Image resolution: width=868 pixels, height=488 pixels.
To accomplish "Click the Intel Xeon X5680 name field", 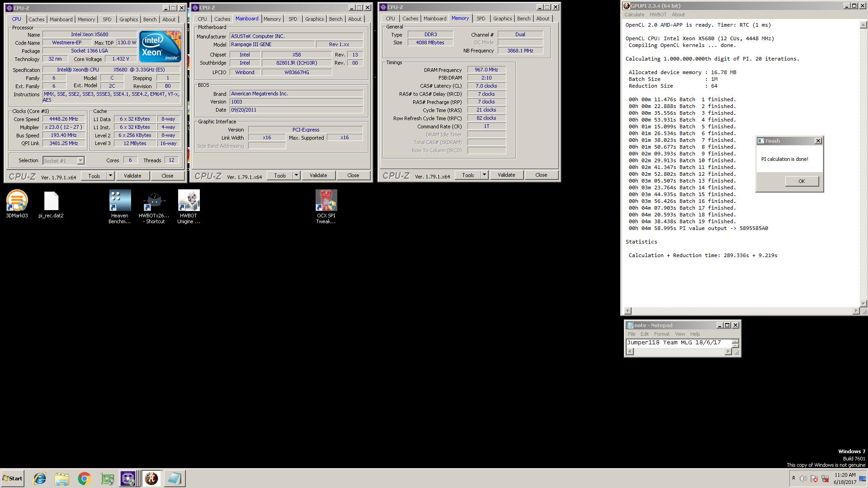I will click(90, 34).
